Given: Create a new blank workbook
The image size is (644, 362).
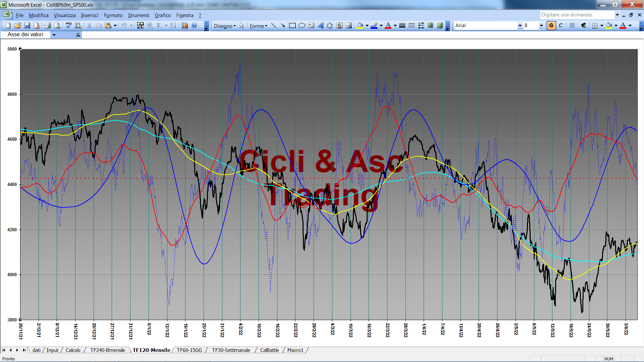Looking at the screenshot, I should pyautogui.click(x=8, y=25).
